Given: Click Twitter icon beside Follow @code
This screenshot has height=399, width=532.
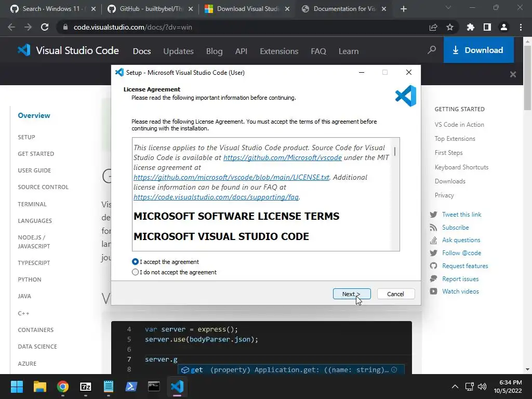Looking at the screenshot, I should coord(433,253).
